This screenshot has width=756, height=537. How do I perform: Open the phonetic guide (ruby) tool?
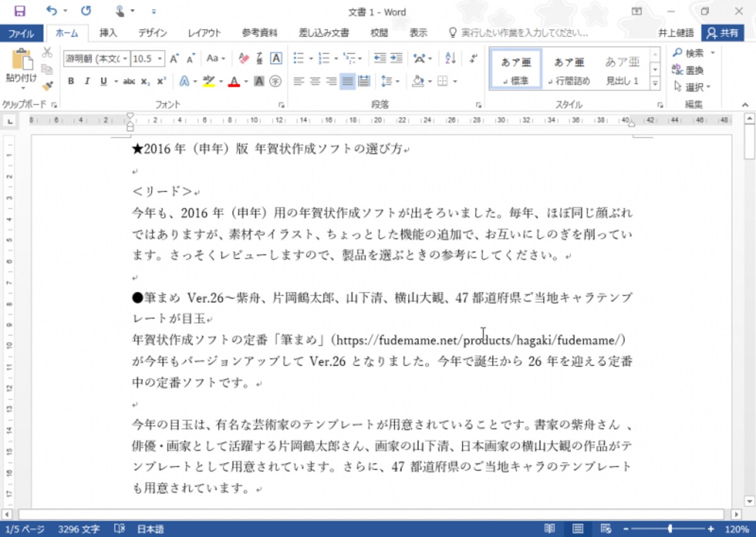coord(260,59)
